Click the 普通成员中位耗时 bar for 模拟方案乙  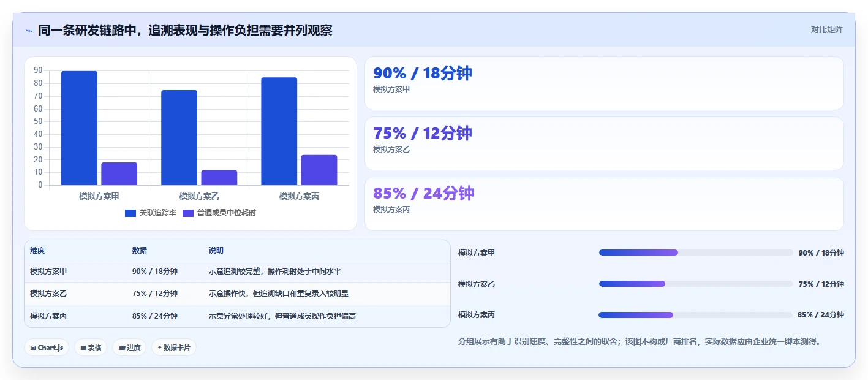[x=219, y=178]
